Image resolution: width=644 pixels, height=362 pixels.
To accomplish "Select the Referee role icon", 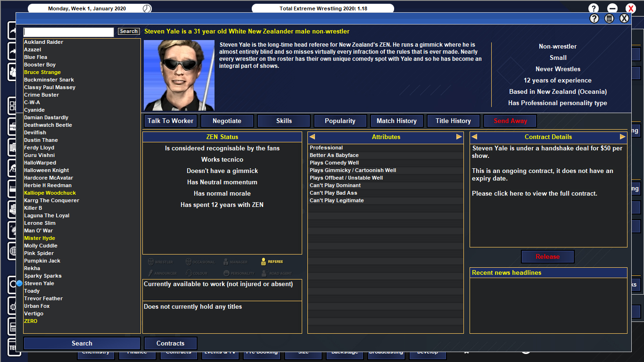I will 264,262.
